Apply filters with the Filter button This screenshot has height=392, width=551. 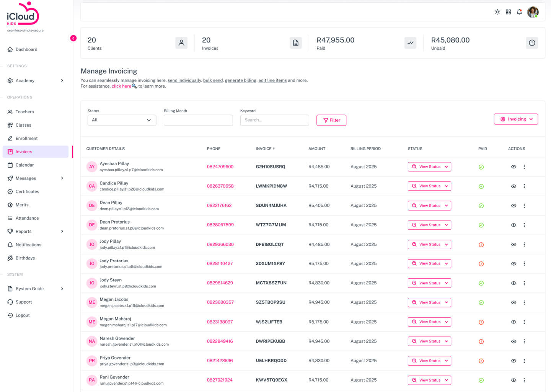[x=331, y=120]
